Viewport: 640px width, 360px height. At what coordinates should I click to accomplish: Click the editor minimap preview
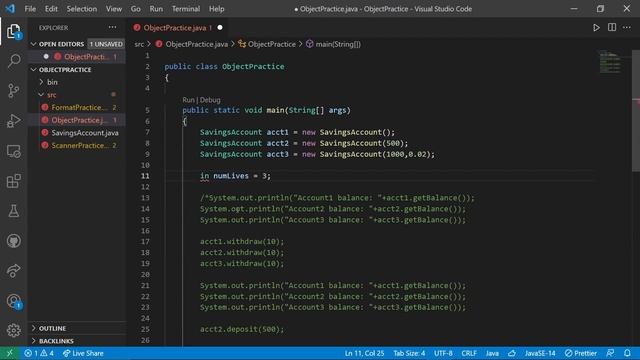click(x=611, y=62)
